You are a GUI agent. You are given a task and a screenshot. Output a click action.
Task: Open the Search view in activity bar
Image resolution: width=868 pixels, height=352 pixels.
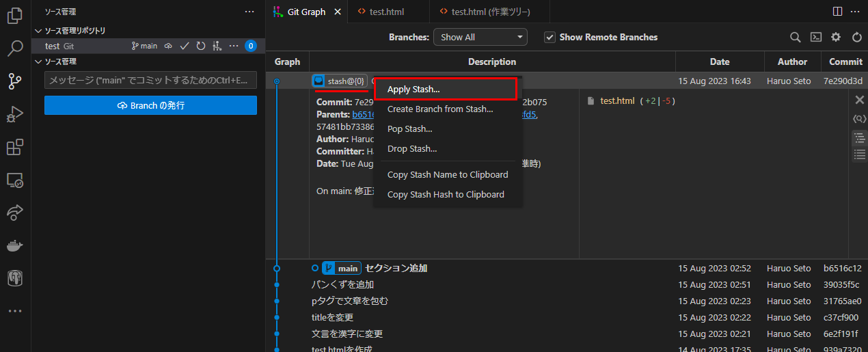15,49
